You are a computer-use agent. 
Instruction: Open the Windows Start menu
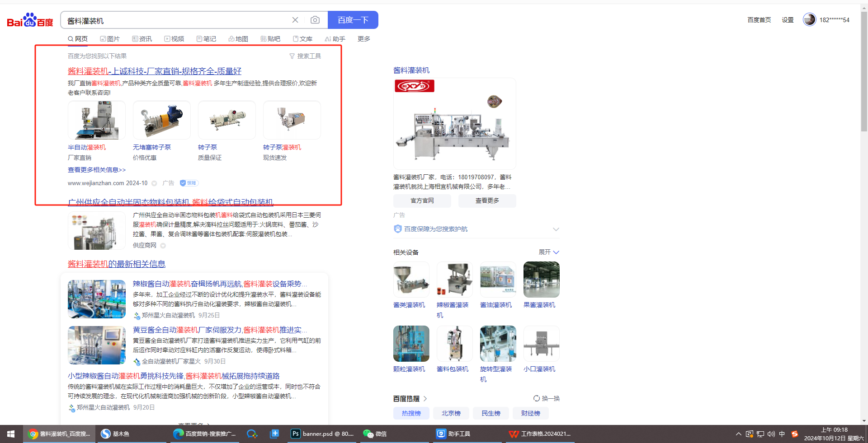tap(11, 434)
